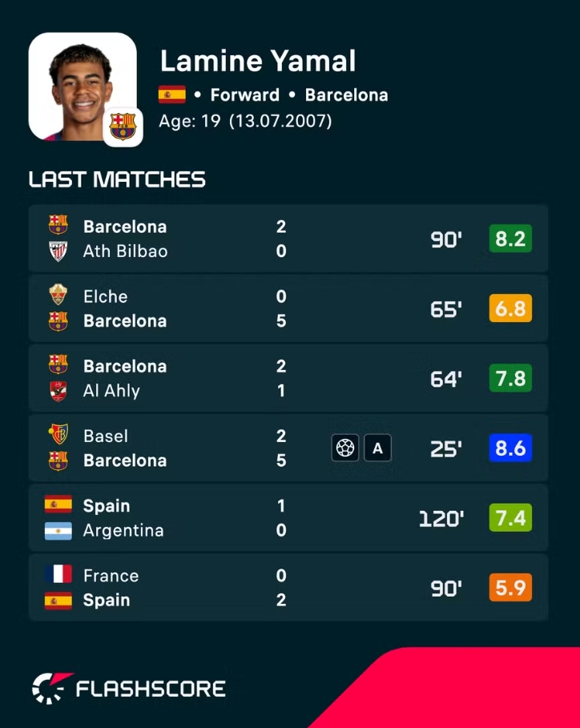Viewport: 580px width, 728px height.
Task: Click the Flashscore logo icon
Action: (x=52, y=688)
